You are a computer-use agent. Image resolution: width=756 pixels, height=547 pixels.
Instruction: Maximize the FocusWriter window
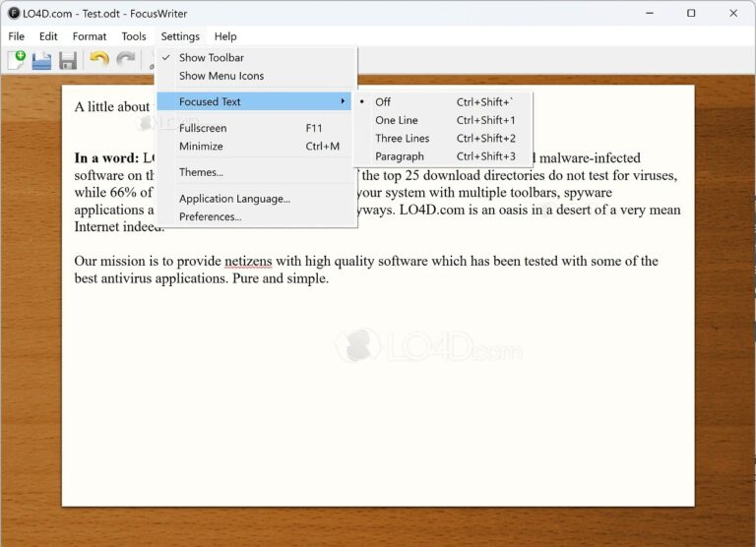(691, 13)
